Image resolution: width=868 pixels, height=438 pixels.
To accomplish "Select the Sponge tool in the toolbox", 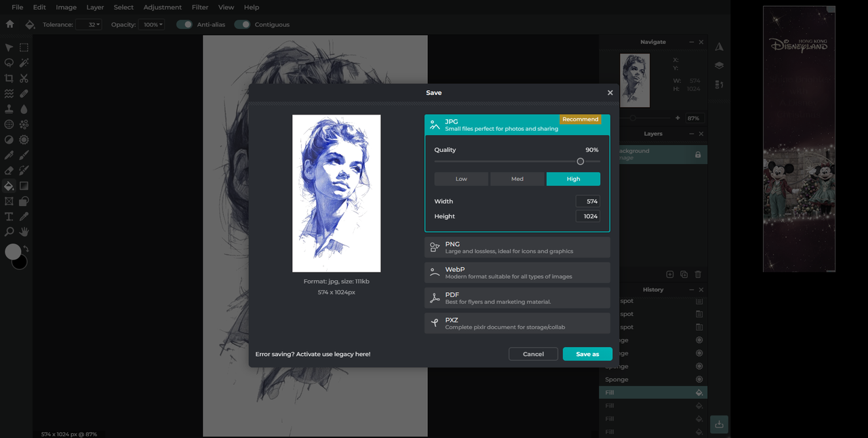I will pyautogui.click(x=24, y=140).
